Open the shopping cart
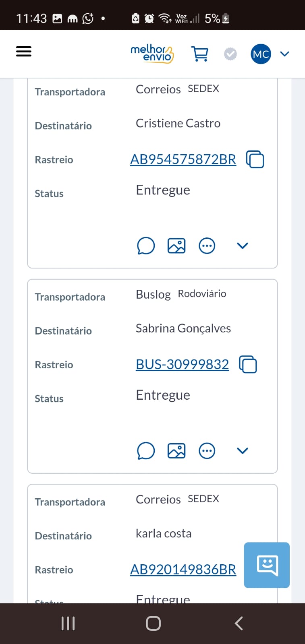This screenshot has width=305, height=644. coord(200,54)
